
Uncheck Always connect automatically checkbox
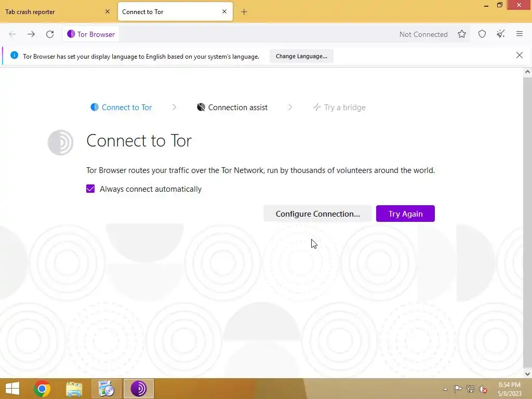(90, 189)
